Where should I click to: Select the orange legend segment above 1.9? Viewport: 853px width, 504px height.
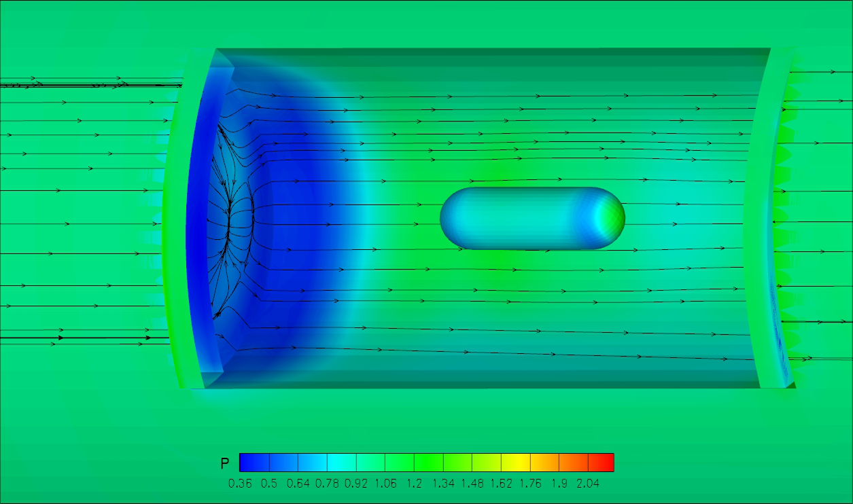point(573,463)
